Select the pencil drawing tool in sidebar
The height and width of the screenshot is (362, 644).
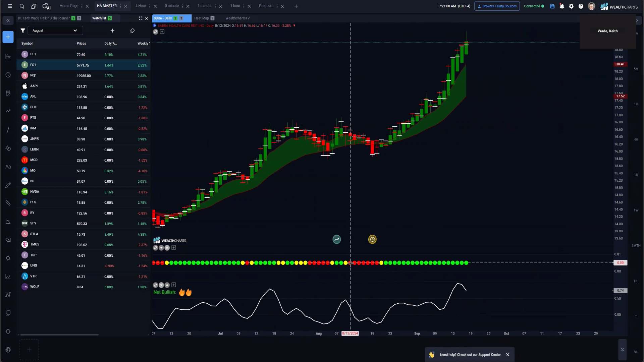point(8,185)
